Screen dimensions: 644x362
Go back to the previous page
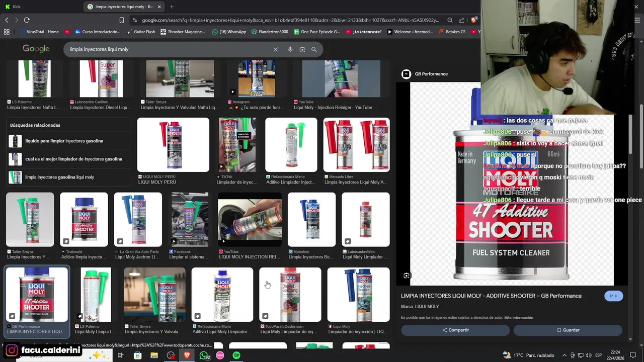7,20
